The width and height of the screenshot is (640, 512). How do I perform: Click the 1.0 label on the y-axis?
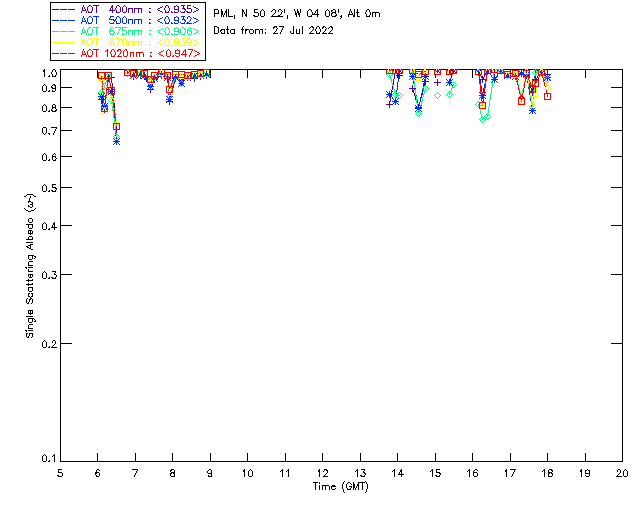(46, 73)
